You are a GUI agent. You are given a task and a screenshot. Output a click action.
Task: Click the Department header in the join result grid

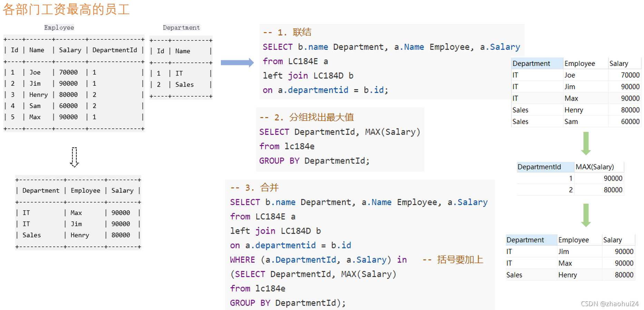tap(537, 64)
